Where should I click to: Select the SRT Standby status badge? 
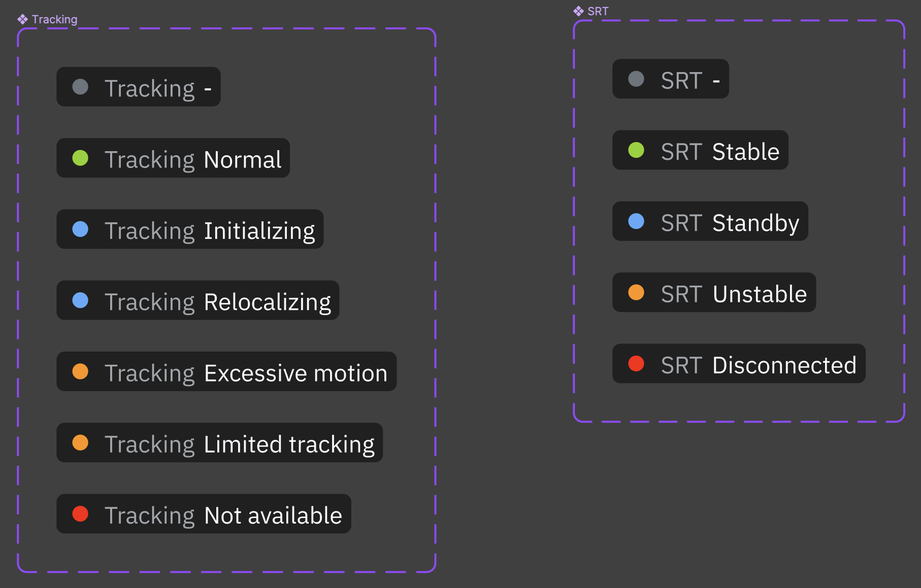(710, 221)
